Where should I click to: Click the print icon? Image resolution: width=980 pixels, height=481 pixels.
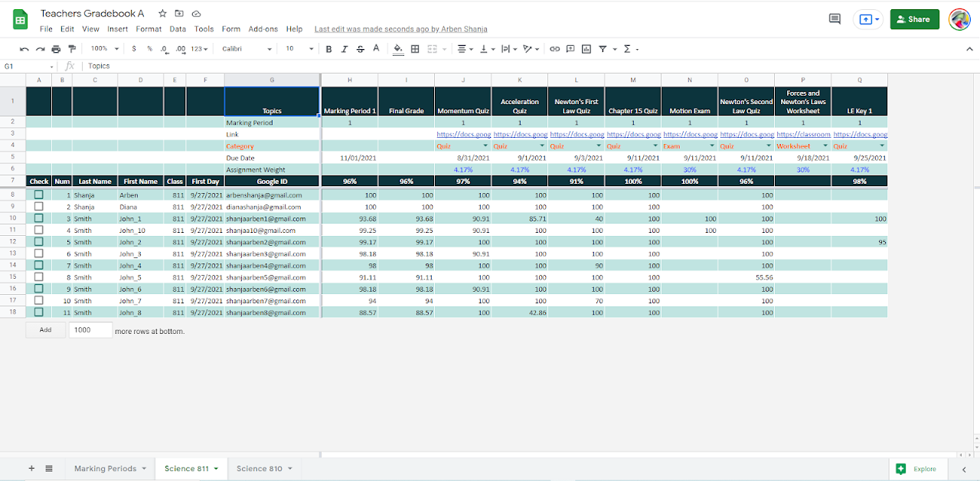coord(56,49)
